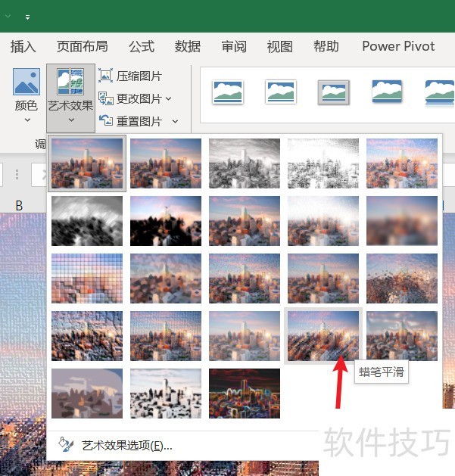Click the 压缩图片 compress picture icon
The image size is (455, 476).
[105, 76]
